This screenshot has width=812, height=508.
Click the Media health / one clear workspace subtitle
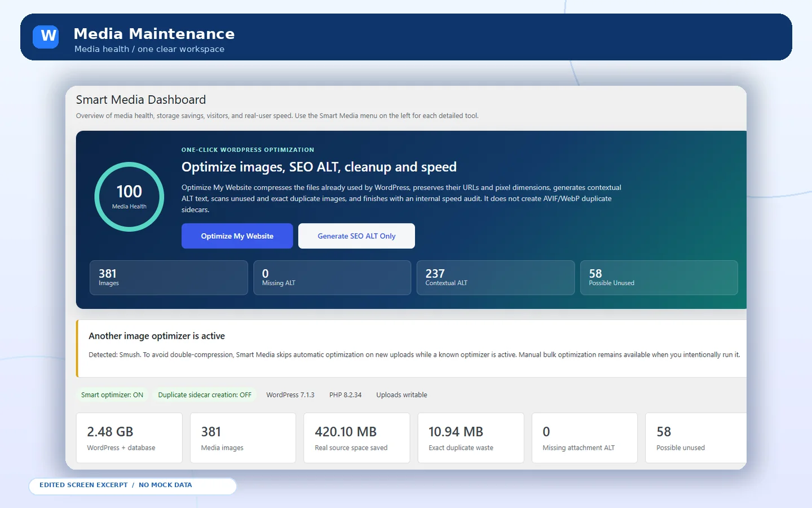click(x=149, y=49)
